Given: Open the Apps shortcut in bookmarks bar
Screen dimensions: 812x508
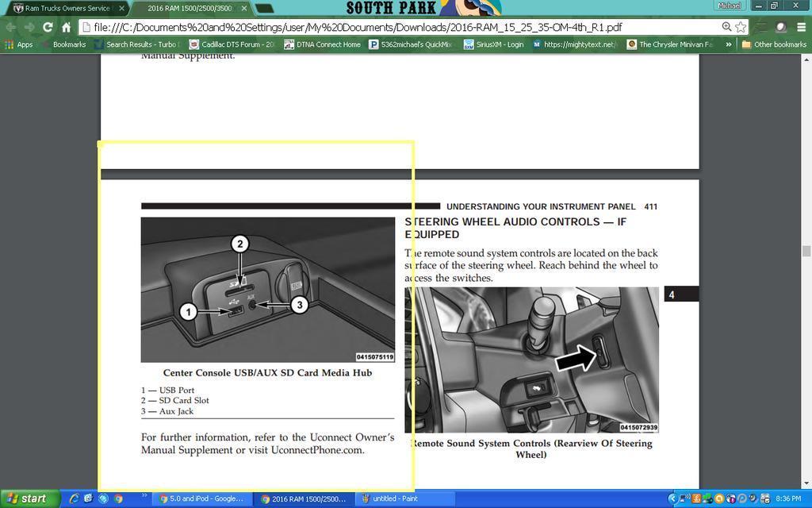Looking at the screenshot, I should tap(19, 44).
